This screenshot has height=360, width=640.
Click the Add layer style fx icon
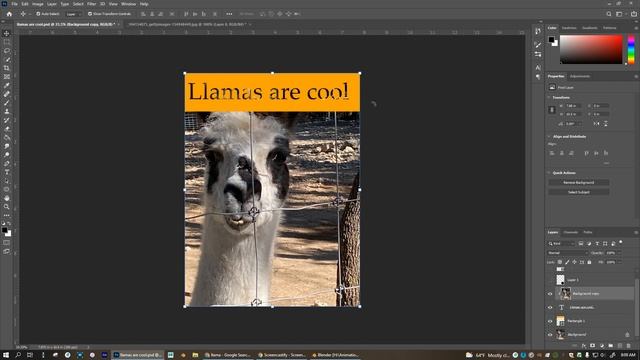coord(584,346)
